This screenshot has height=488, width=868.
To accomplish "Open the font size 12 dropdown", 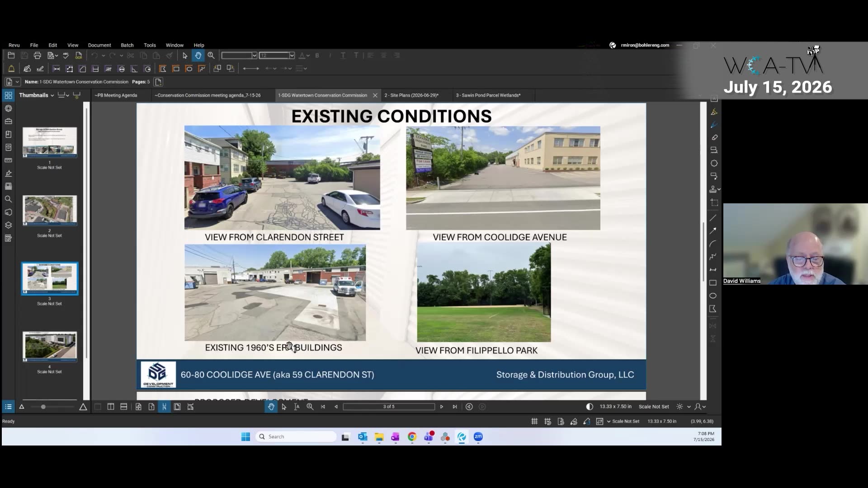I will coord(292,56).
